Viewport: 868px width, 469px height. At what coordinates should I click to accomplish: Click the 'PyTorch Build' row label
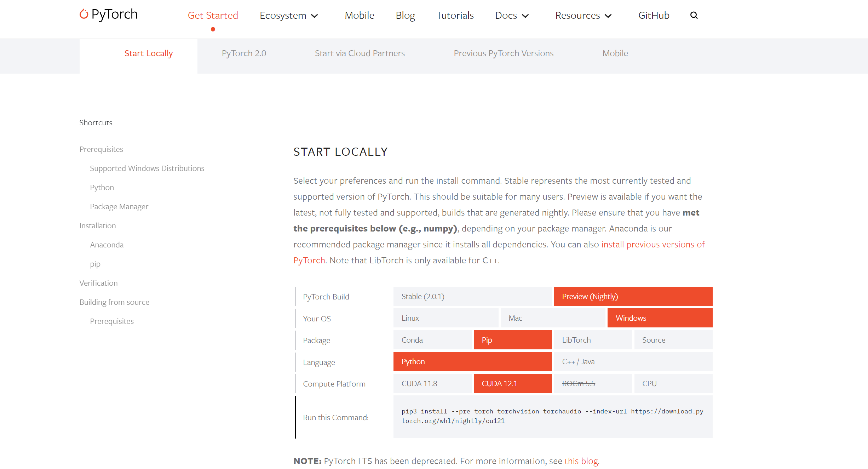point(326,297)
